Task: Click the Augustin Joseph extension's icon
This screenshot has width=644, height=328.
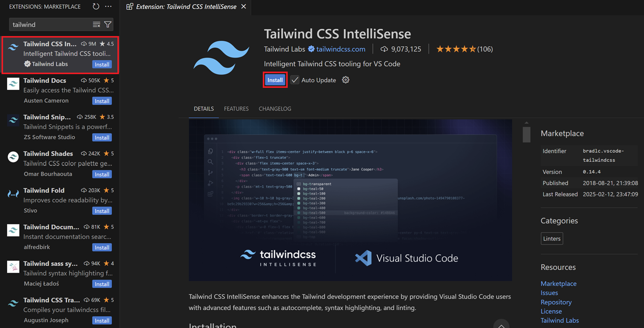Action: click(x=13, y=303)
